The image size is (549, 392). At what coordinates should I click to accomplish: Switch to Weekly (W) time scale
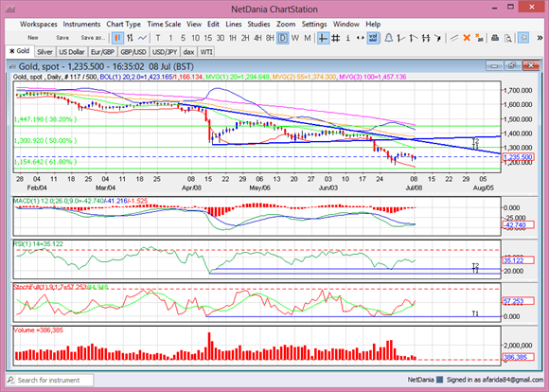pyautogui.click(x=295, y=38)
